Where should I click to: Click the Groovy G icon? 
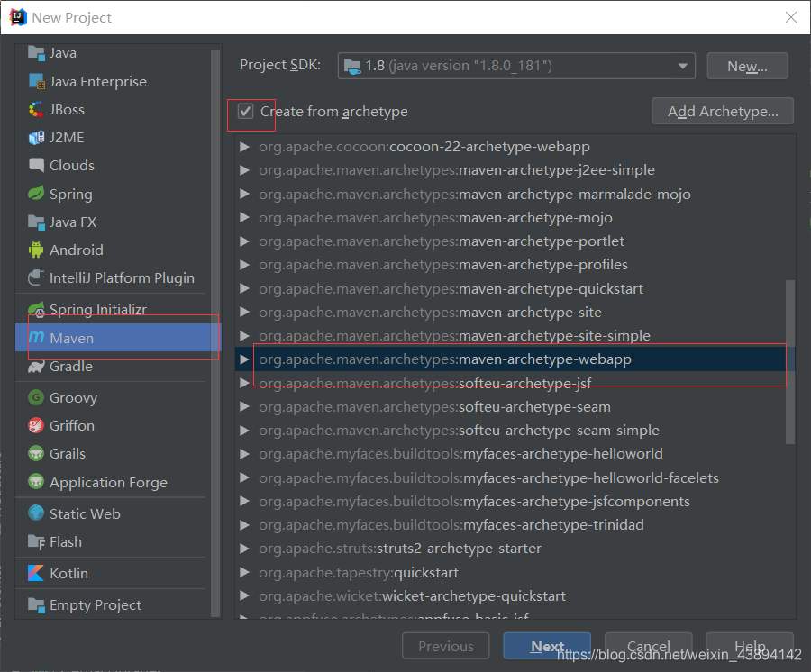36,397
